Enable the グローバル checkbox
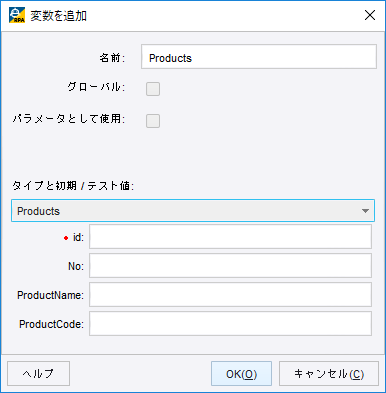This screenshot has width=386, height=393. click(153, 89)
